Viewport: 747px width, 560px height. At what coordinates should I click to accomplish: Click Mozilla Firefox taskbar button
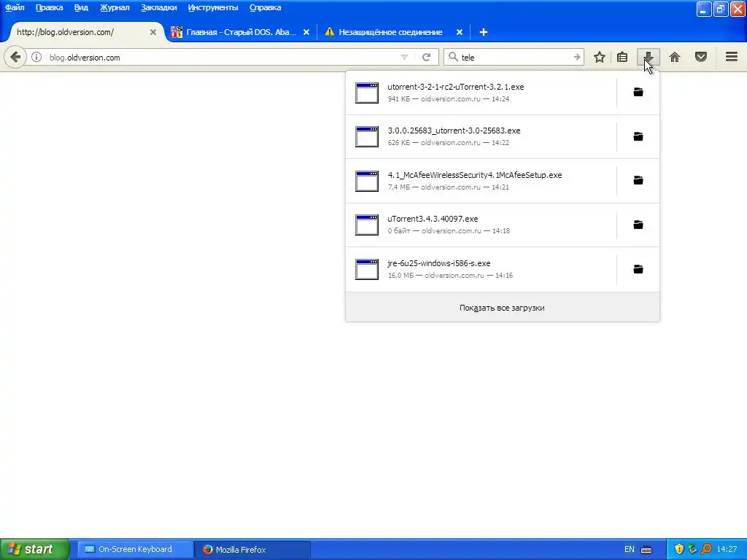[252, 549]
